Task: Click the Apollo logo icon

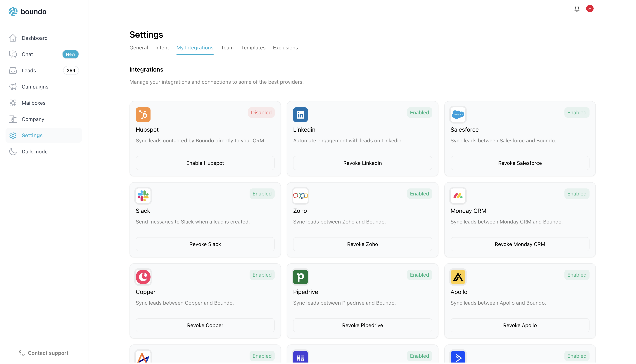Action: 458,277
